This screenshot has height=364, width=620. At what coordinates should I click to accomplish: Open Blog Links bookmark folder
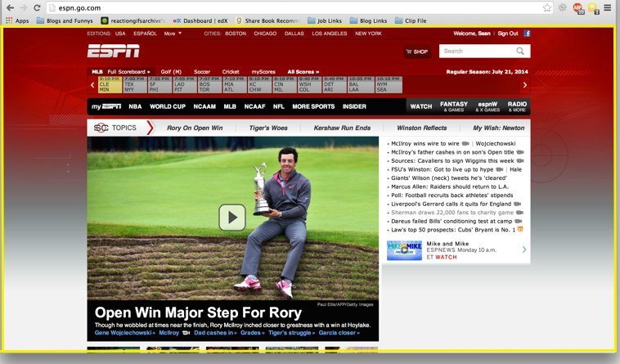point(369,20)
